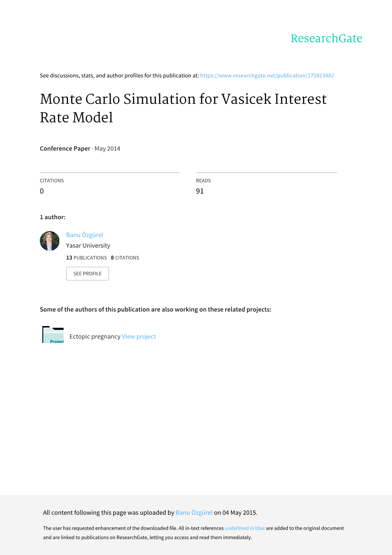Follow the View project link
Viewport: 392px width, 555px height.
[x=139, y=337]
